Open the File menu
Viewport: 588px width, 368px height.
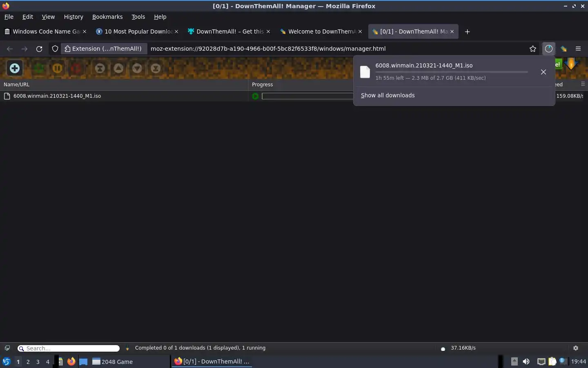[9, 17]
